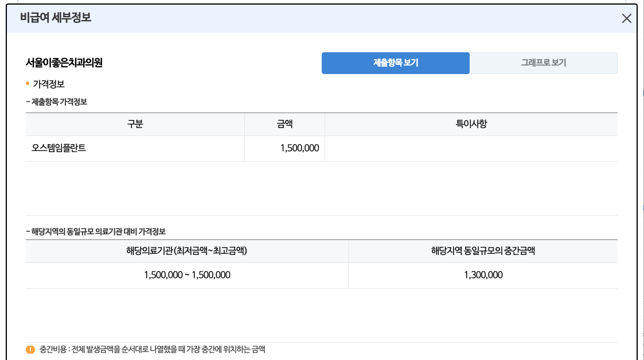Select the 해당의료기관(최저금액~최고금액) header cell

(x=186, y=251)
